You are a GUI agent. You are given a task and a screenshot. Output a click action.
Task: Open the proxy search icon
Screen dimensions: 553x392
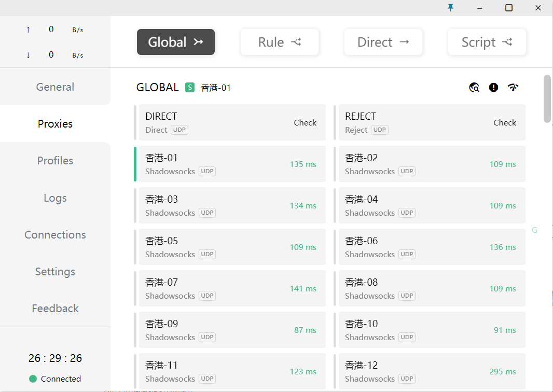pos(474,87)
